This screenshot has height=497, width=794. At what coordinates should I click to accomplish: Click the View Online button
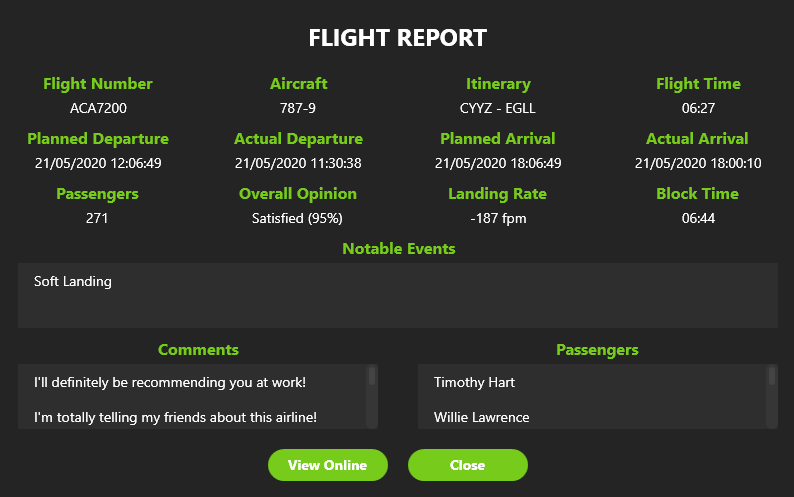(x=327, y=465)
